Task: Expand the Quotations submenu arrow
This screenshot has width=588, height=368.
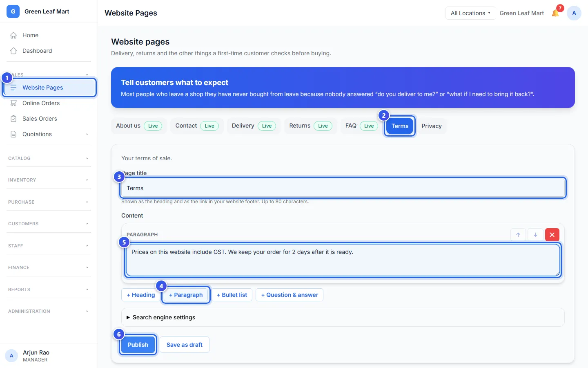Action: pyautogui.click(x=87, y=134)
